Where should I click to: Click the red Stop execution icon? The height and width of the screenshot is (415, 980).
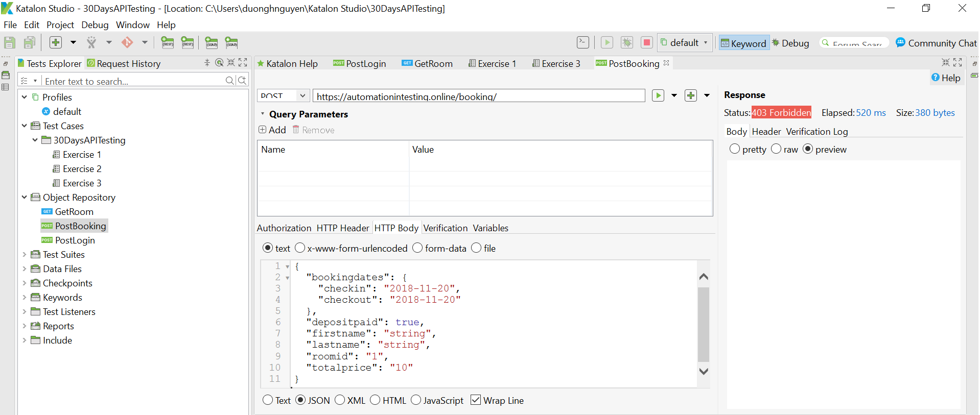coord(647,43)
